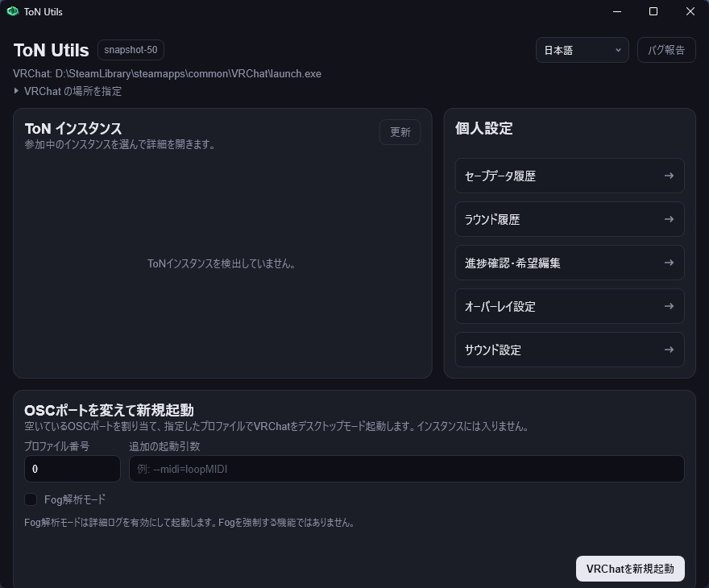The image size is (709, 588).
Task: Focus the プロファイル番号 input field
Action: pos(73,469)
